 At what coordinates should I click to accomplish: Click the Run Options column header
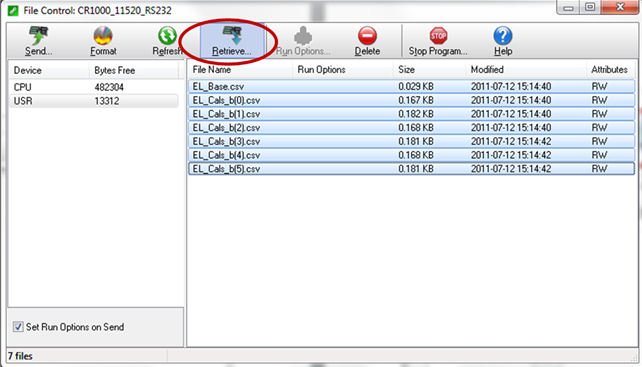[343, 70]
